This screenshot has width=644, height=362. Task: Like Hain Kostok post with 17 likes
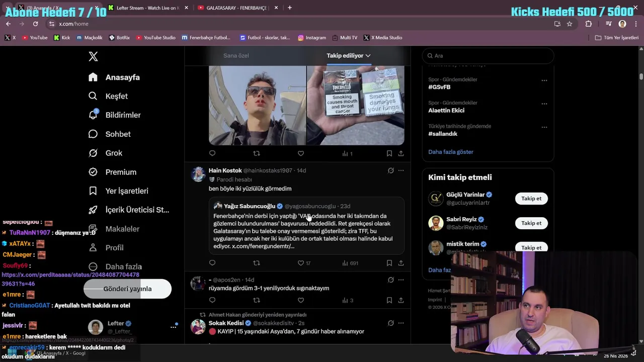click(304, 263)
